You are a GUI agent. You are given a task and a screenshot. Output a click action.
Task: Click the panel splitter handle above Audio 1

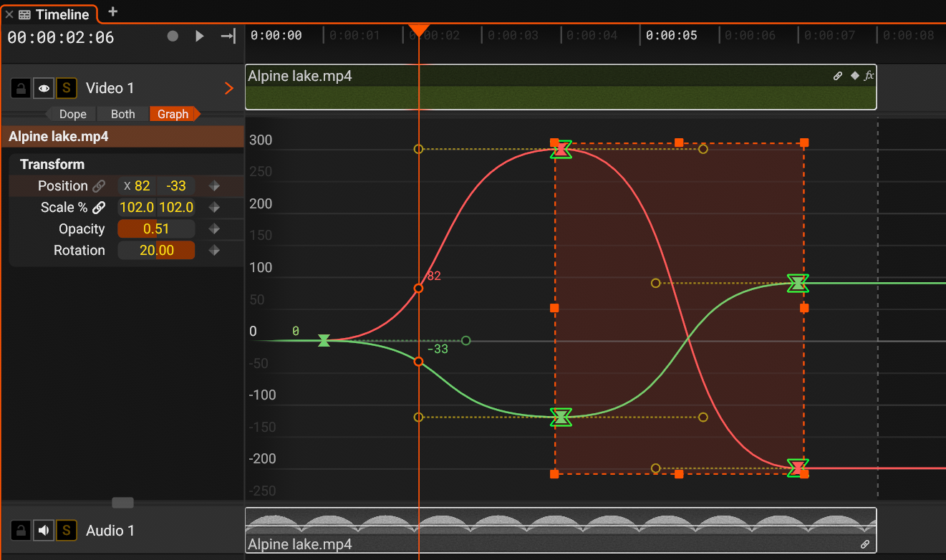122,503
